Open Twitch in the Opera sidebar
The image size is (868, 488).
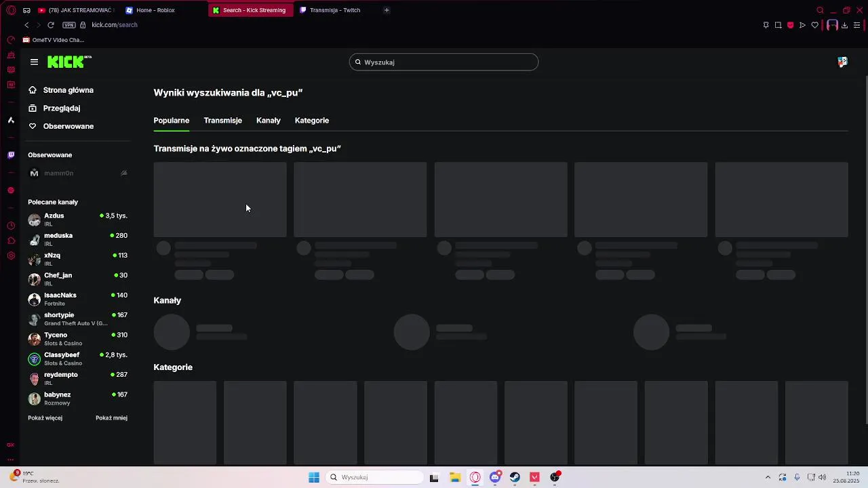tap(11, 155)
